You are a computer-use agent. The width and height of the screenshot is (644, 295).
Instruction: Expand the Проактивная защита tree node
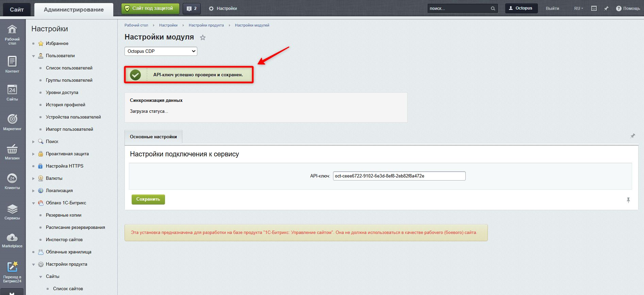(x=33, y=154)
